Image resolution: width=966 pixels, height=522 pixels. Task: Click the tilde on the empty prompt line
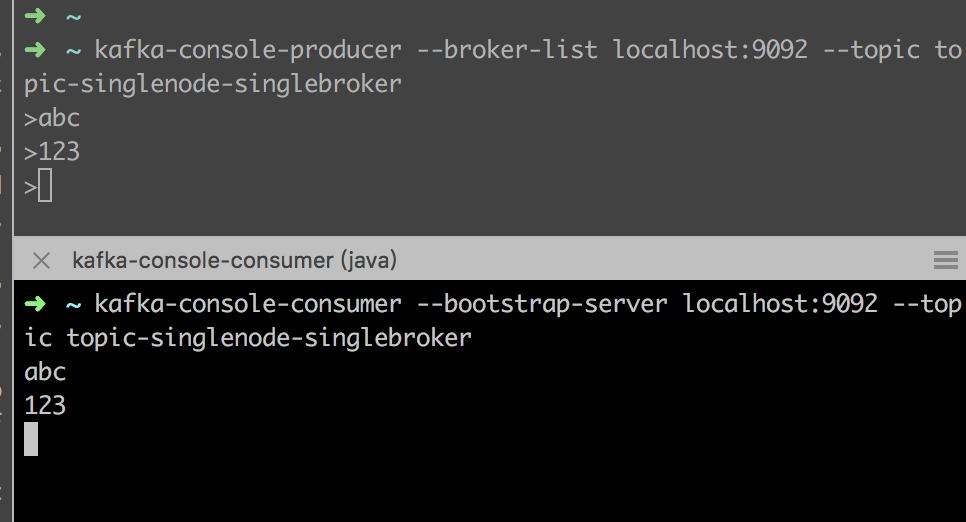[x=73, y=17]
